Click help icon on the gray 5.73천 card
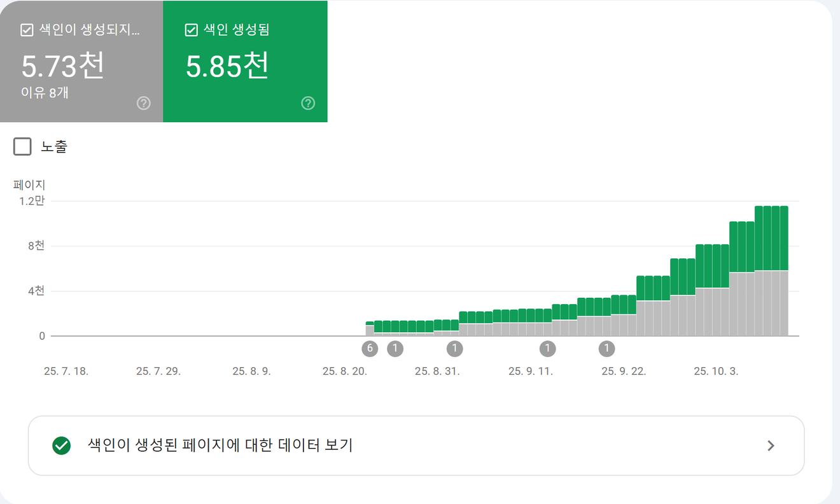Image resolution: width=840 pixels, height=504 pixels. (144, 103)
